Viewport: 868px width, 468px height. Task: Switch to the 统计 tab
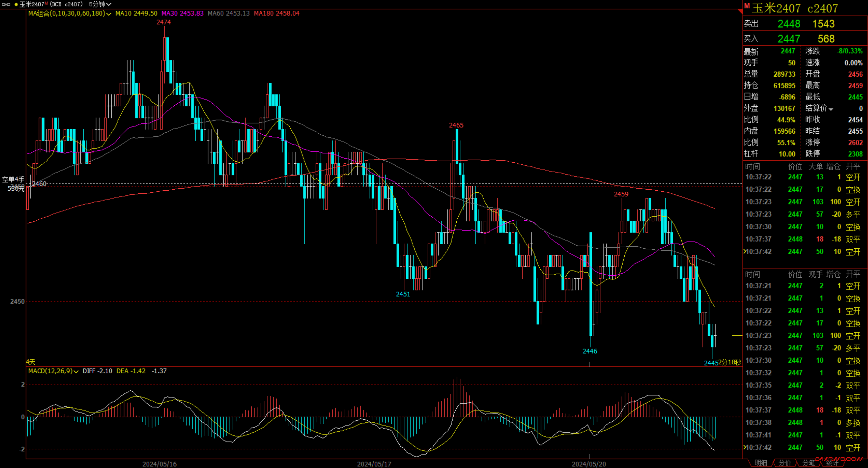click(x=832, y=463)
